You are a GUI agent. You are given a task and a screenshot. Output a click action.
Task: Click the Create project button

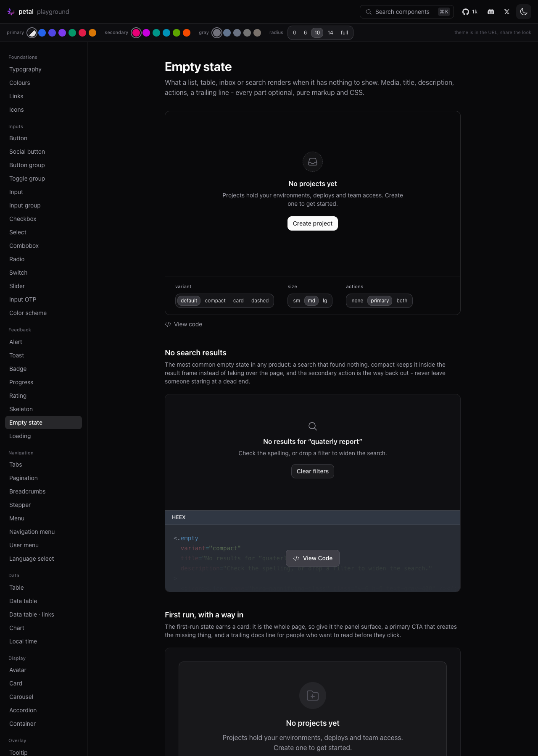click(313, 223)
